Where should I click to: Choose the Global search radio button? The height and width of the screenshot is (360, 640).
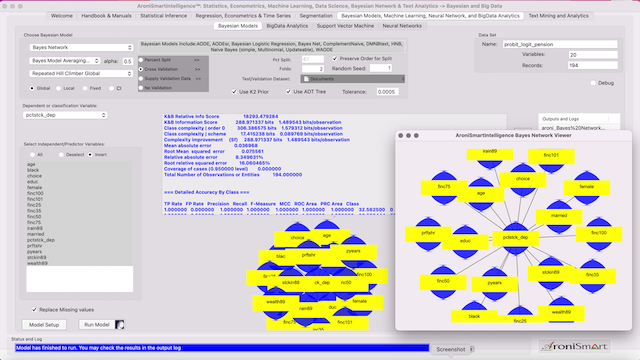pos(32,88)
